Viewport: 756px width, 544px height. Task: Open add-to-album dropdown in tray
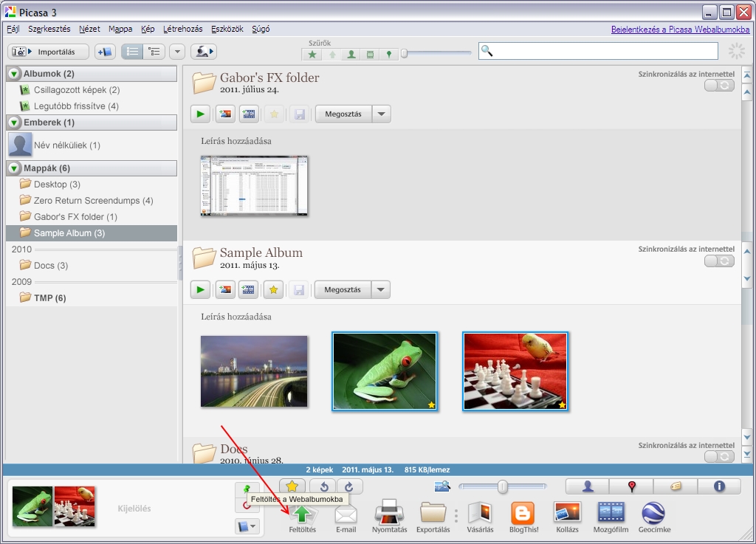(x=248, y=526)
